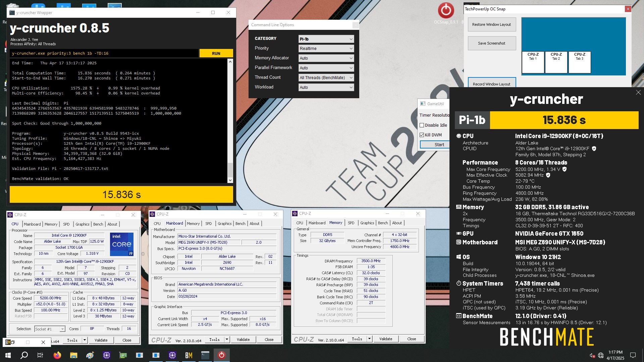
Task: Click the muted volume tray icon
Action: [x=592, y=355]
